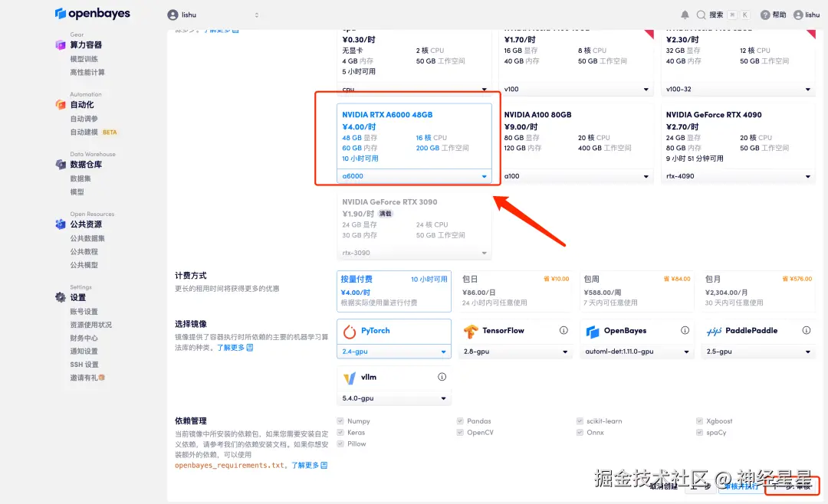The height and width of the screenshot is (504, 828).
Task: Expand the v100-32 dropdown
Action: coord(738,89)
